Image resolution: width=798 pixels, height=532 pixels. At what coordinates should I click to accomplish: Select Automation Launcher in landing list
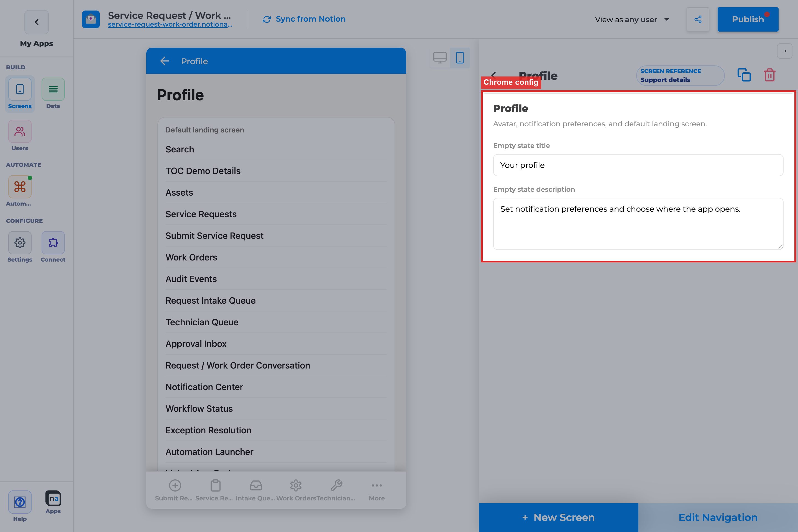[x=276, y=452]
